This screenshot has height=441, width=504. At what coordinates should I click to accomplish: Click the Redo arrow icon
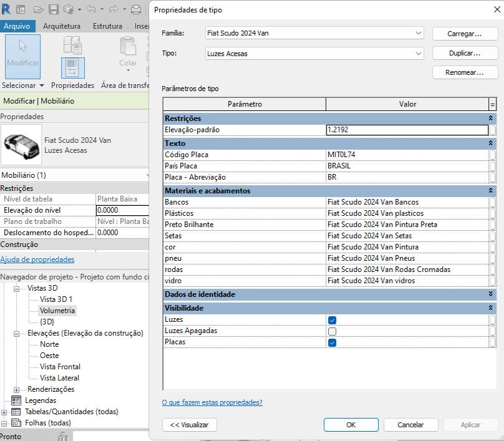[114, 9]
